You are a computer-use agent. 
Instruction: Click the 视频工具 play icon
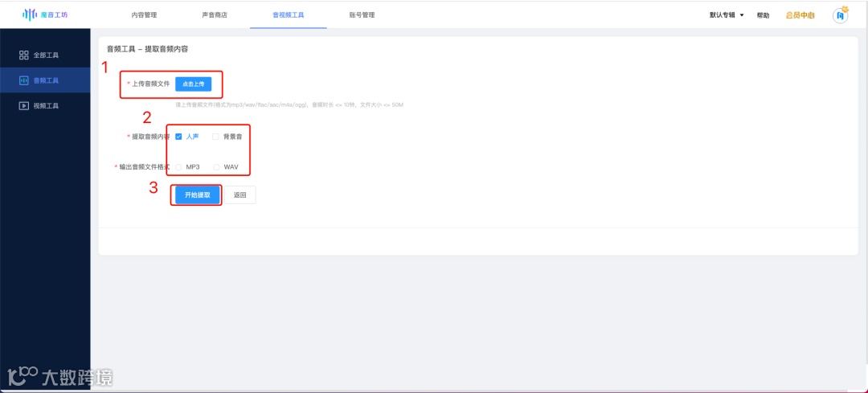(x=23, y=106)
